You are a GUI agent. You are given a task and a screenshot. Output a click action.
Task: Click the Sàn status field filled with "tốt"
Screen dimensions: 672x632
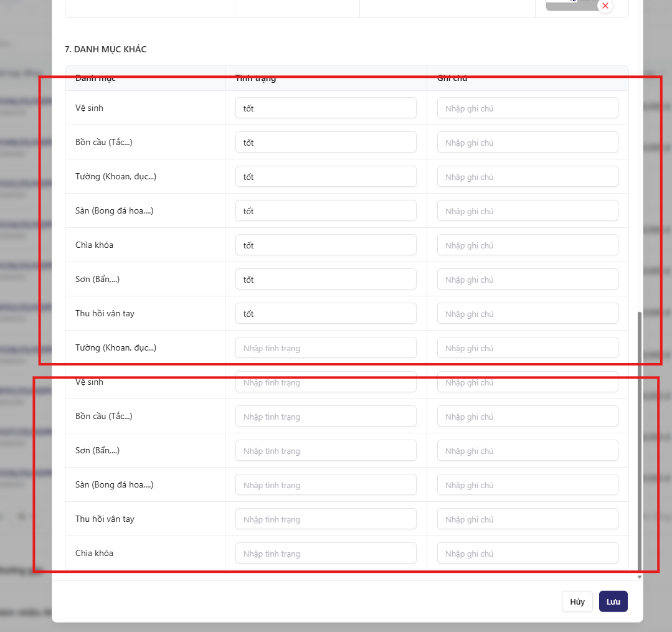point(326,211)
